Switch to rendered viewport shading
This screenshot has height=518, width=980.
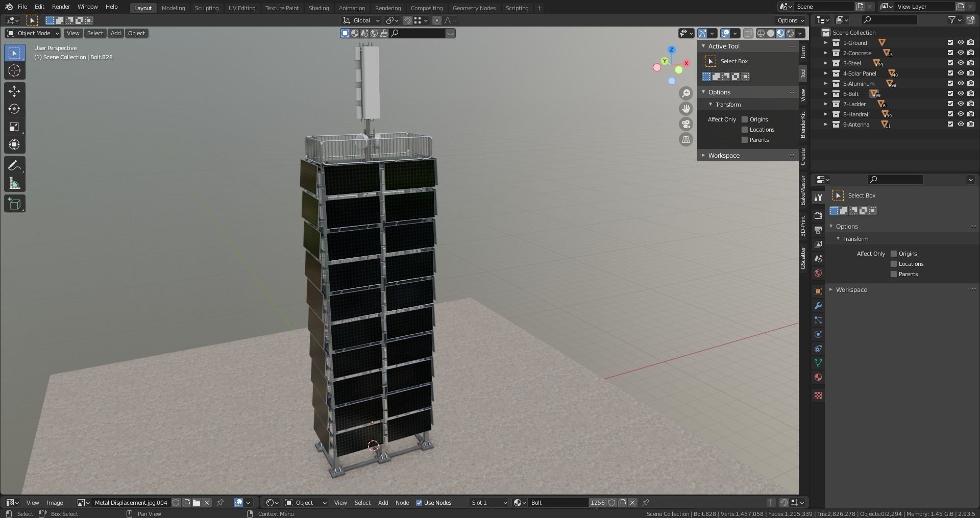pos(789,33)
